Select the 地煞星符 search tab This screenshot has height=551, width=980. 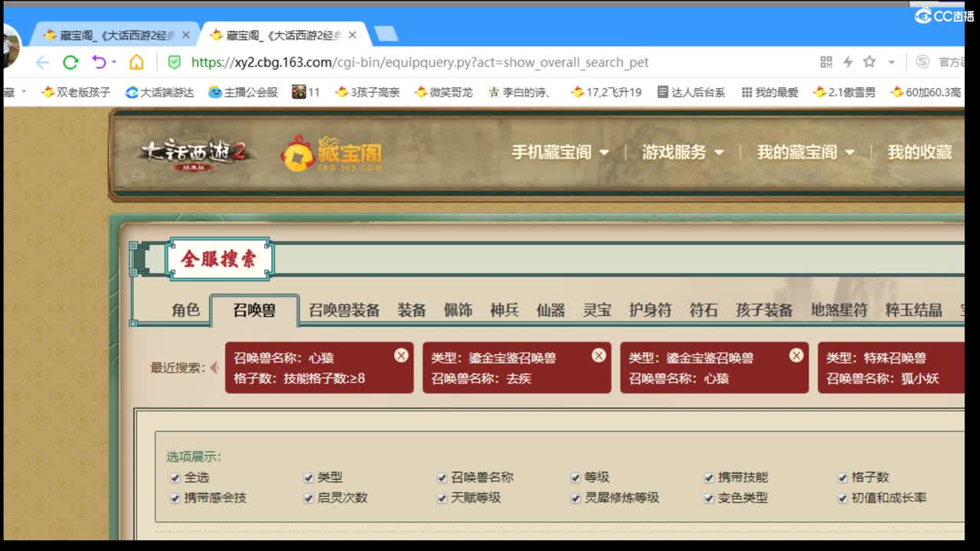pos(839,310)
